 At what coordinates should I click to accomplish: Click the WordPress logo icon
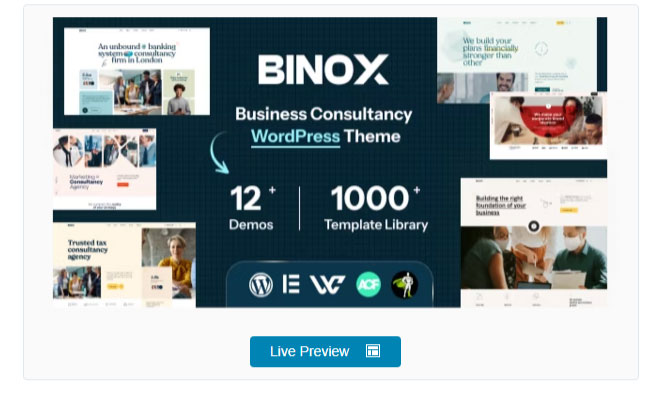[261, 284]
